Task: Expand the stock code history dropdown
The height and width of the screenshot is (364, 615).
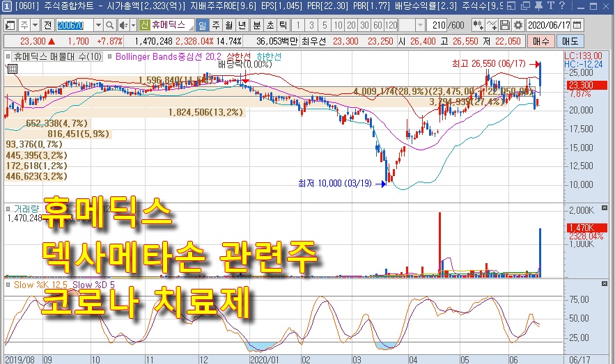Action: pos(98,26)
